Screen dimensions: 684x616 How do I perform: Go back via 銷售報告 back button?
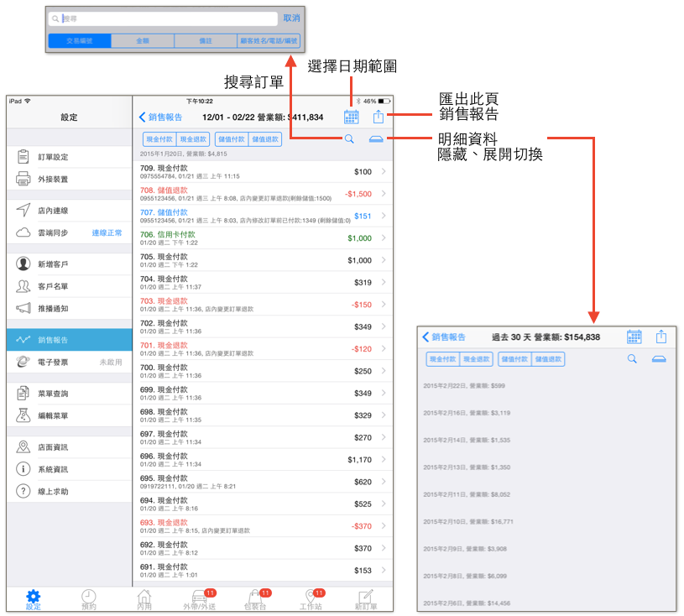pos(160,117)
